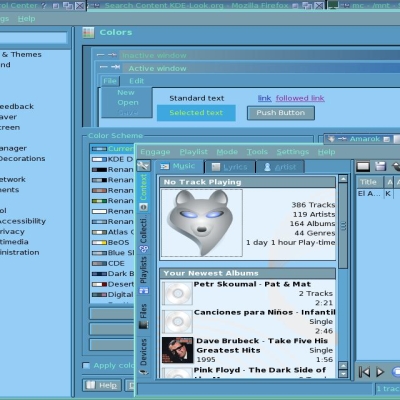This screenshot has height=400, width=400.
Task: Click the clear playlist icon in Amarok toolbar
Action: tap(363, 166)
